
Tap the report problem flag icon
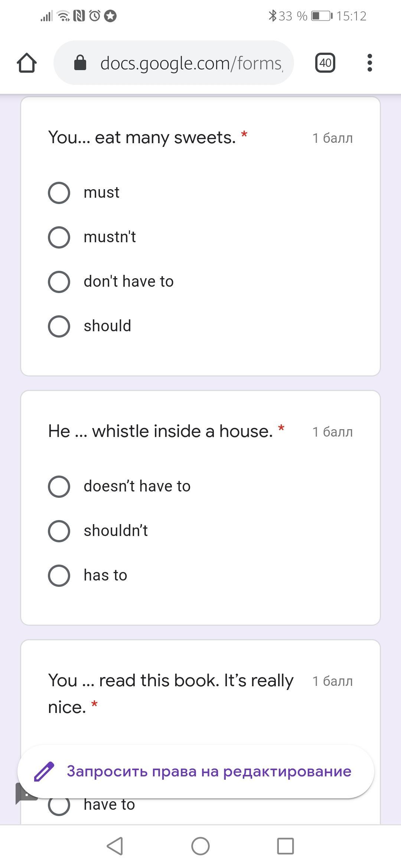22,793
